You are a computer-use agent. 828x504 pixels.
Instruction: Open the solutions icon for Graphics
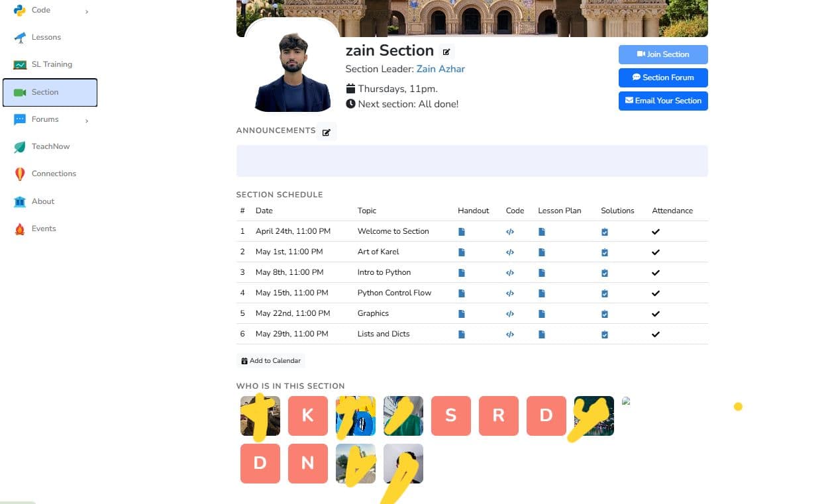tap(604, 313)
